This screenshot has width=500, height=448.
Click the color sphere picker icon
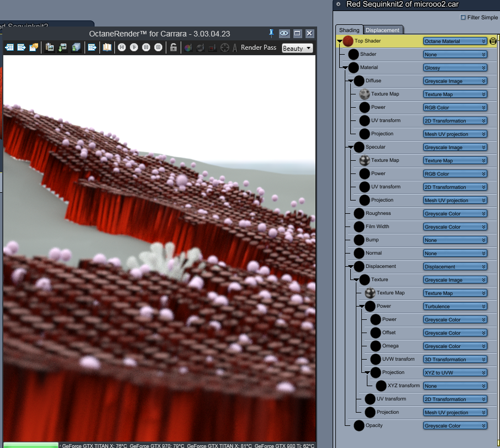[x=188, y=48]
